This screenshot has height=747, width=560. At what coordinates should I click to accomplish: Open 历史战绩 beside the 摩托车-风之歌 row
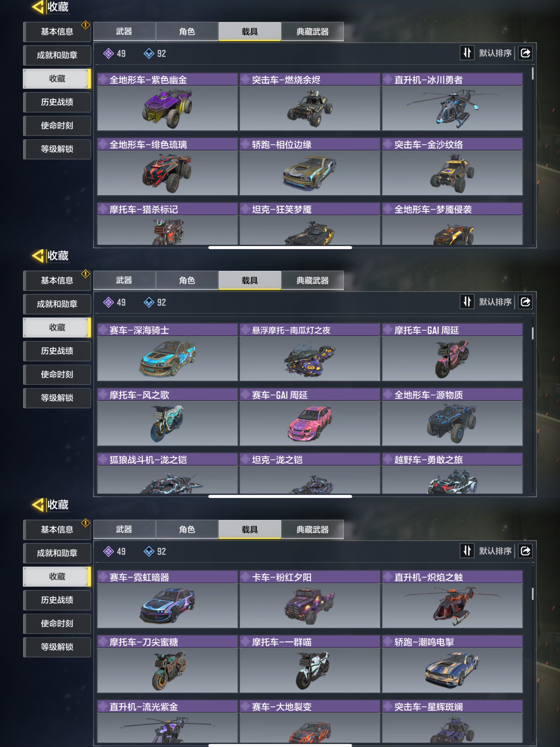coord(57,351)
